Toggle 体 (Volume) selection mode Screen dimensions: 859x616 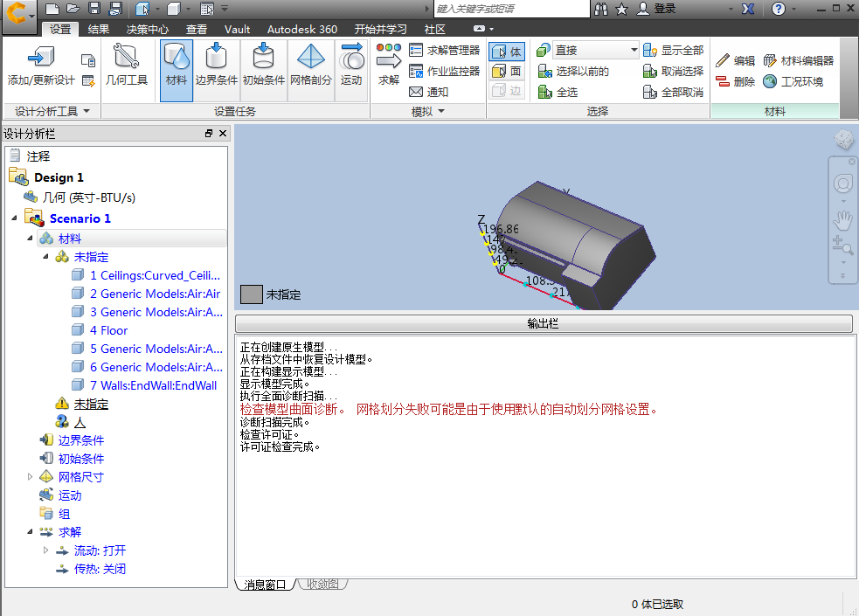point(505,52)
